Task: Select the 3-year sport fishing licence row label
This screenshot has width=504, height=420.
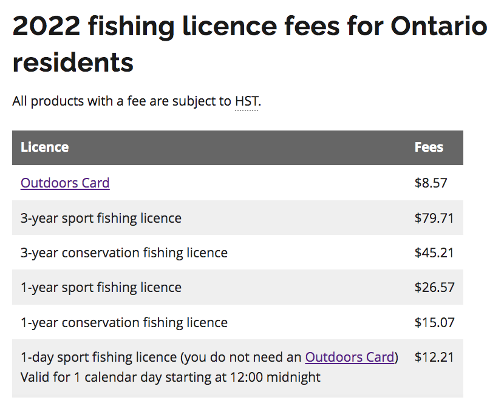Action: point(101,218)
